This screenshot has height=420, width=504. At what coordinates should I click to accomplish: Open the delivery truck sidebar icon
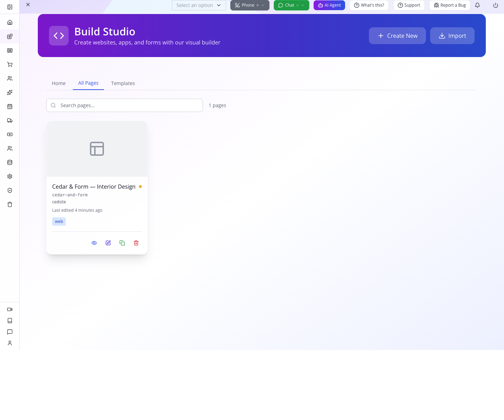(10, 120)
